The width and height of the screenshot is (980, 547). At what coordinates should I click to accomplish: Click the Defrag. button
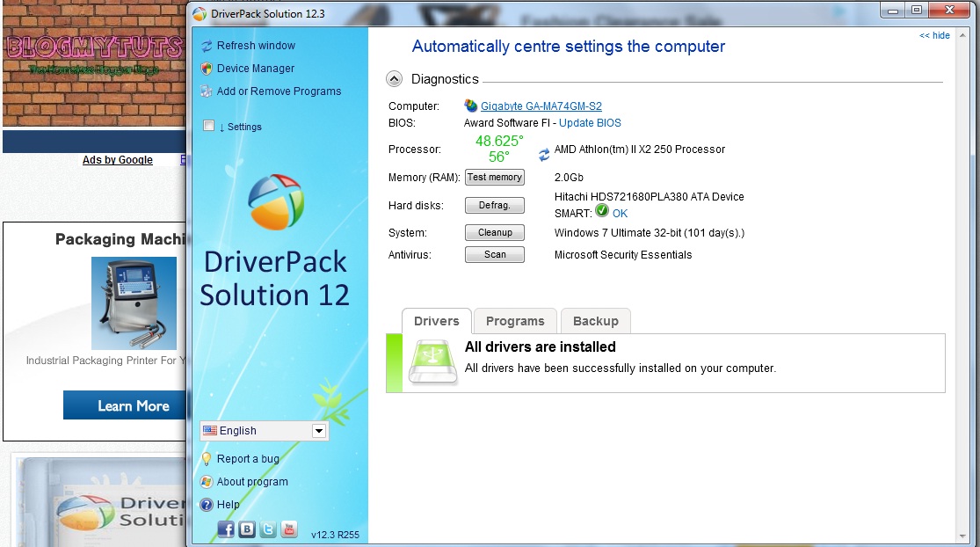494,205
